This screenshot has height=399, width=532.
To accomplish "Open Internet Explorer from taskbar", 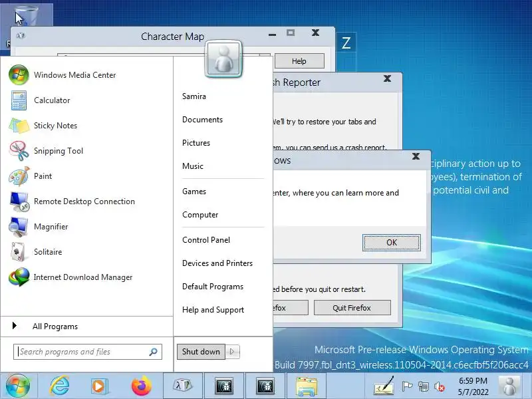I will click(x=59, y=386).
